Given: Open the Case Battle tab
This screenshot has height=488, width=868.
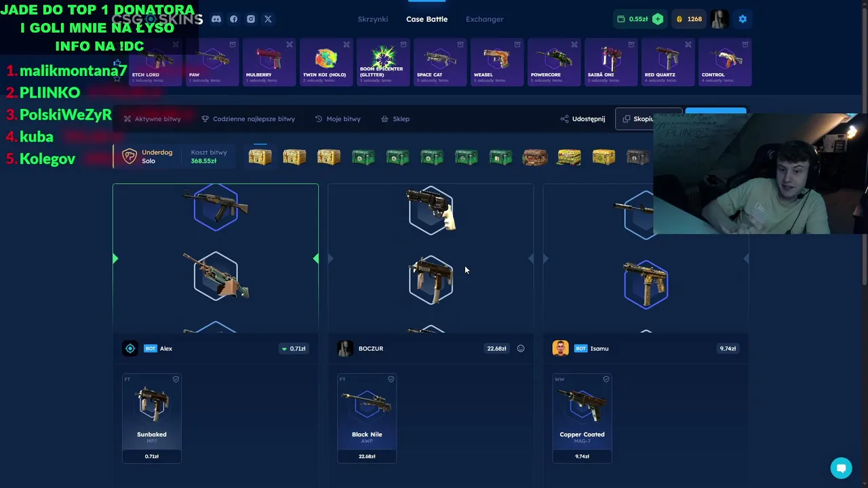Looking at the screenshot, I should coord(427,19).
